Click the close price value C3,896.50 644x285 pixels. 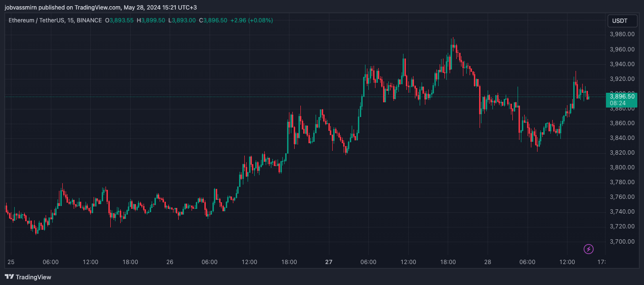click(x=212, y=20)
